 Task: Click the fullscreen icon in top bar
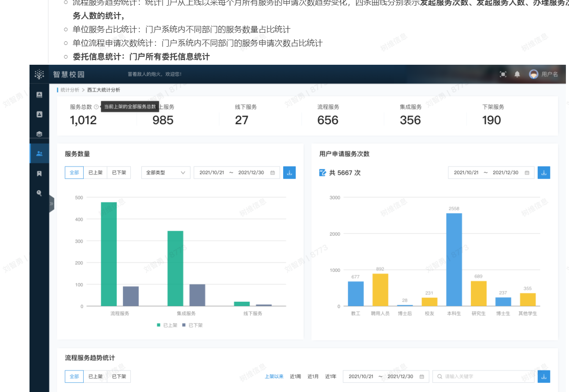click(x=503, y=74)
